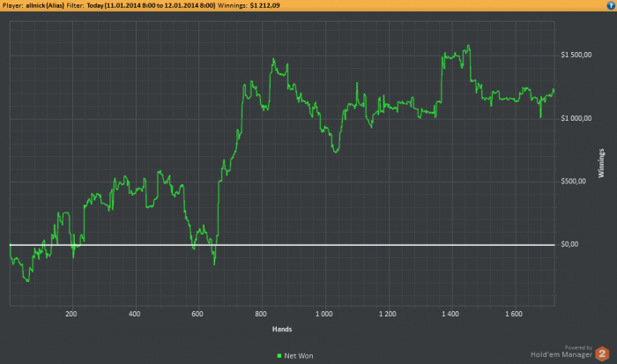The image size is (617, 364).
Task: Click the Net Won legend label
Action: point(298,356)
